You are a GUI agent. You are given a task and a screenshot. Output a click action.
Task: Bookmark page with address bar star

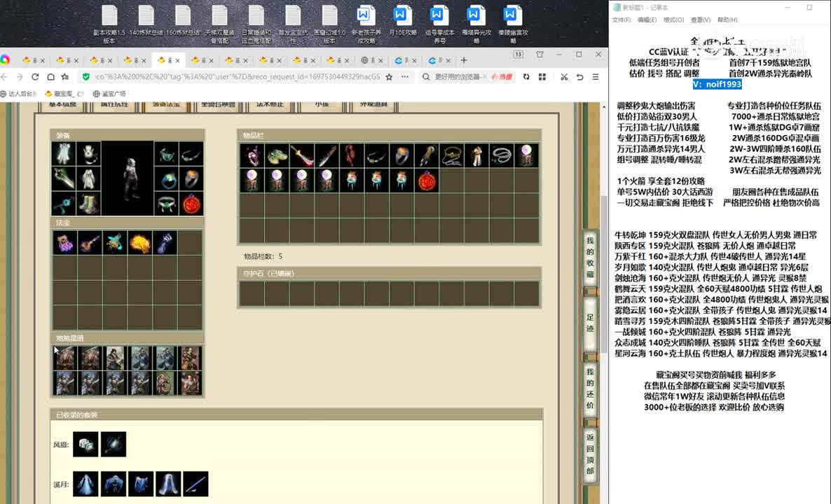[389, 77]
